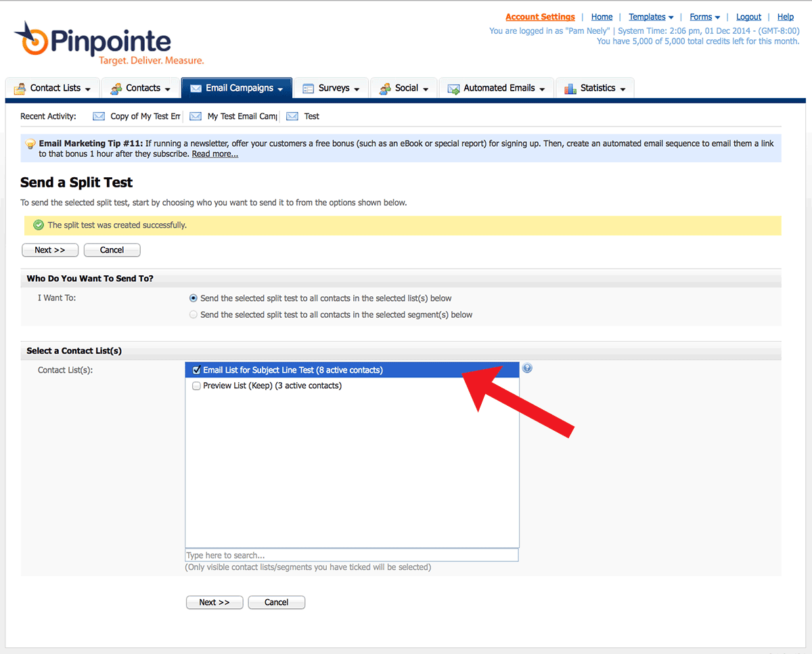The height and width of the screenshot is (654, 812).
Task: Click the Surveys tab icon
Action: point(308,89)
